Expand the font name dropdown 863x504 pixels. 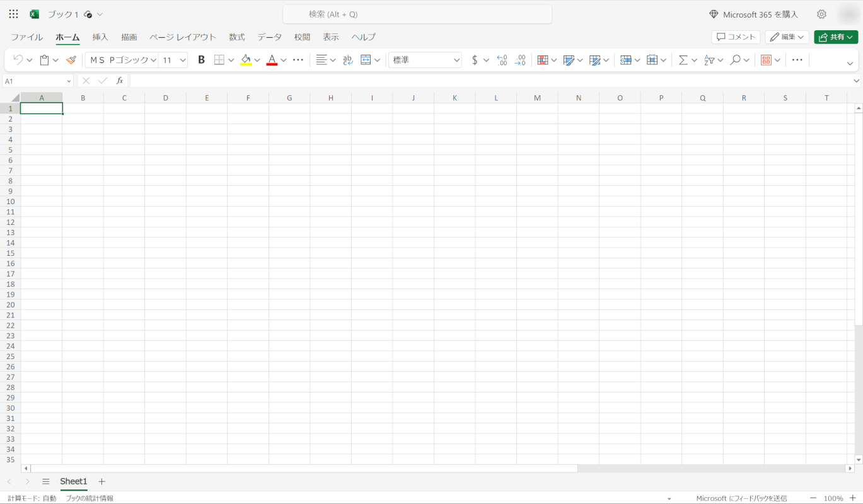coord(153,60)
